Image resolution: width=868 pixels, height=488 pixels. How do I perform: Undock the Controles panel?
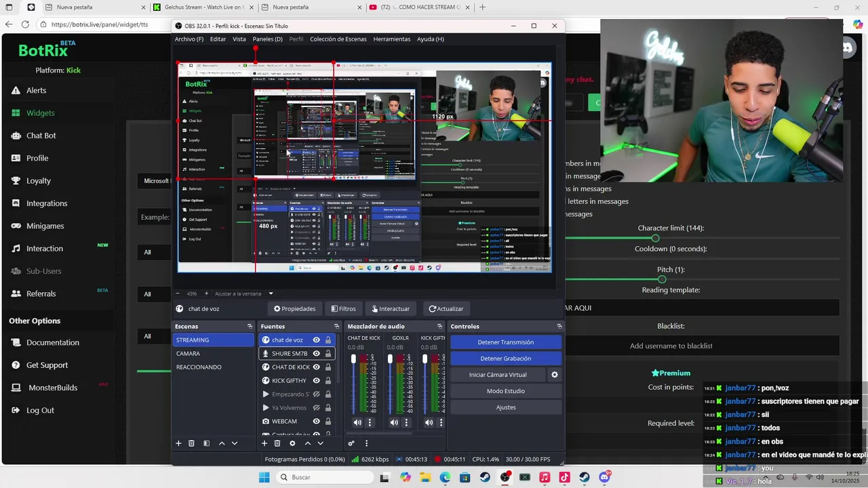(x=559, y=326)
